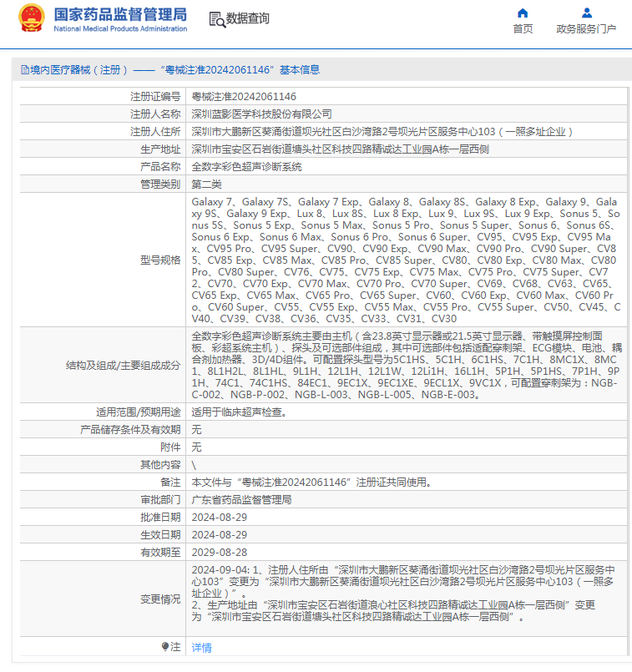Click the 型号规格 model list cell

point(406,260)
